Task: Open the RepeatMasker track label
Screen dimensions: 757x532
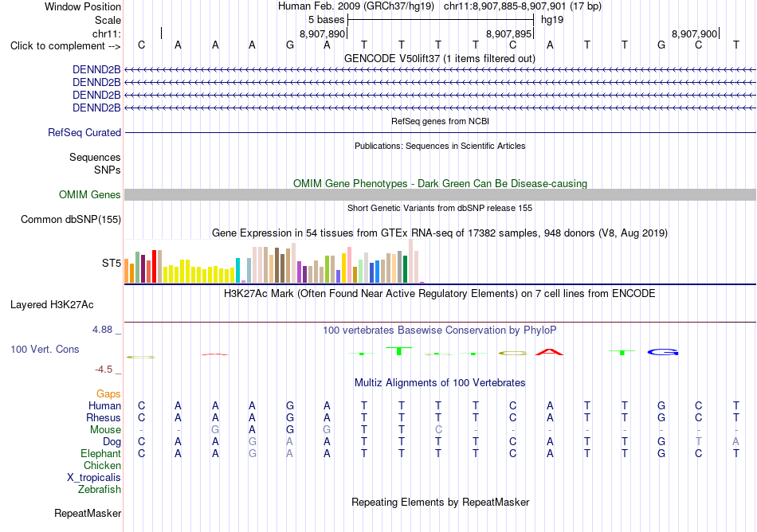Action: pos(88,513)
